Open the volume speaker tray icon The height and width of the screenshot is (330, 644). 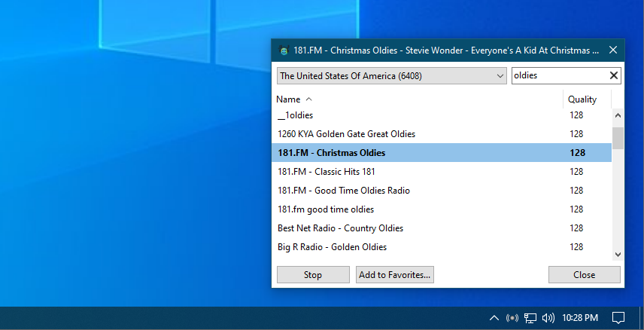pos(548,318)
